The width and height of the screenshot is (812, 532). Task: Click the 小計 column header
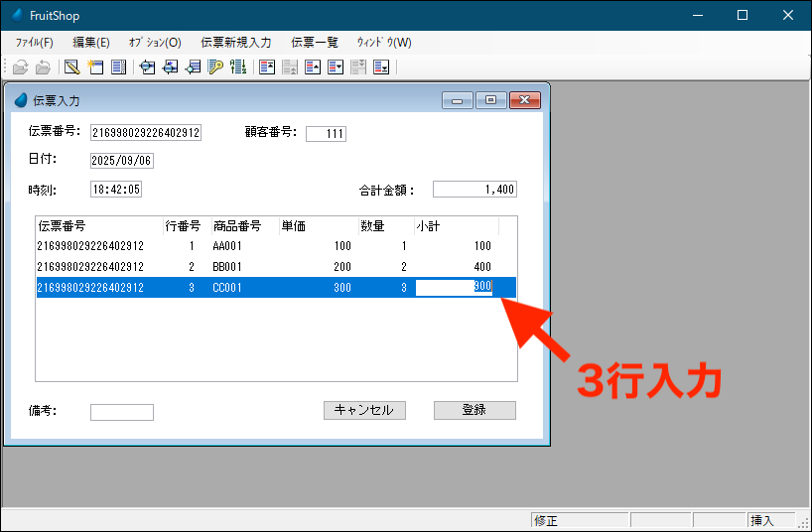tap(455, 225)
